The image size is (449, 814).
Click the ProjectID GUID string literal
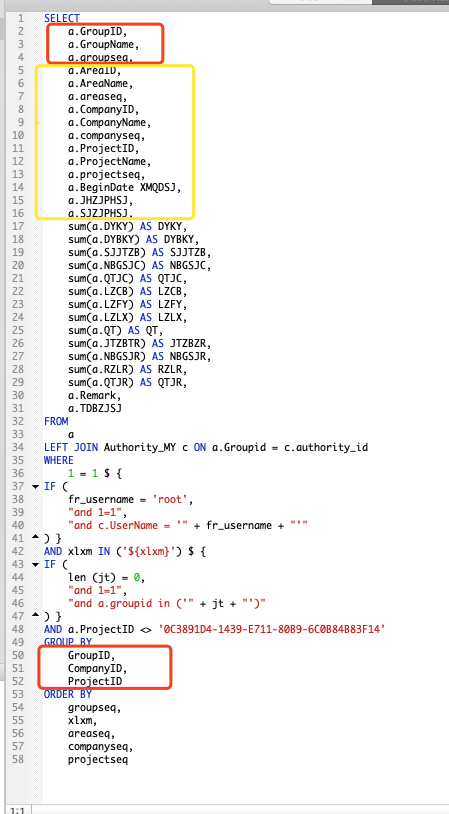point(273,630)
